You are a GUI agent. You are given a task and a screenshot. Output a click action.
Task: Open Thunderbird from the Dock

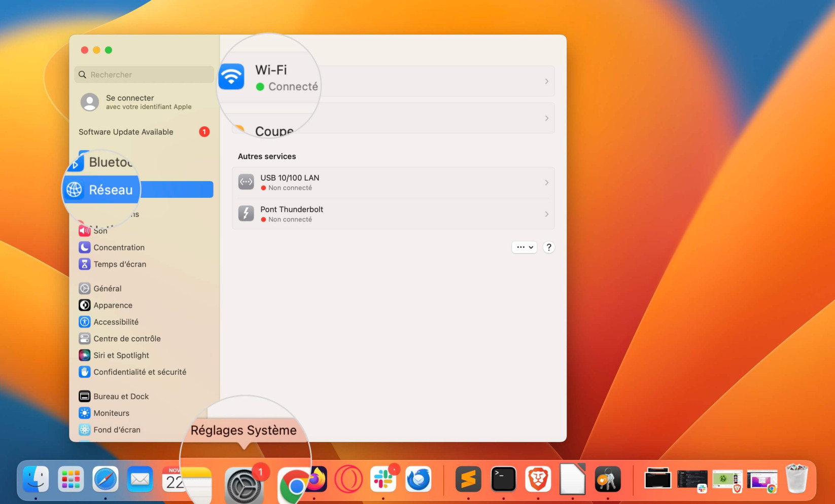(x=418, y=479)
